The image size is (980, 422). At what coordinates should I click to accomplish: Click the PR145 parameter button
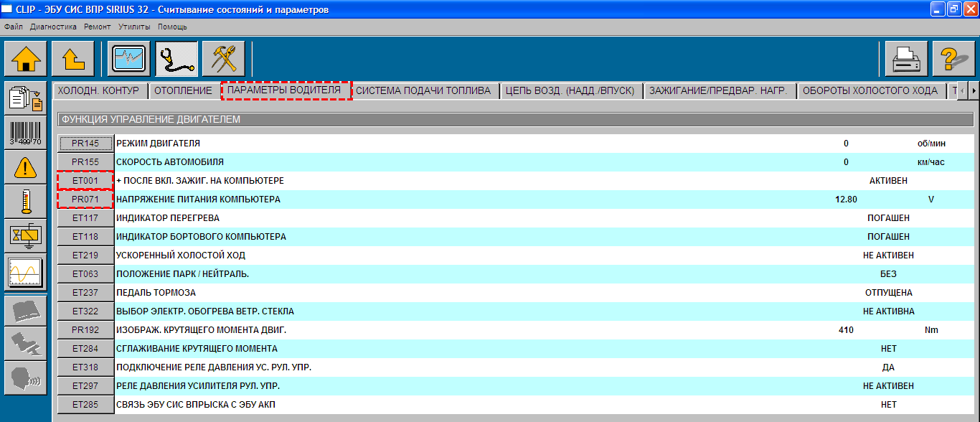[x=85, y=144]
